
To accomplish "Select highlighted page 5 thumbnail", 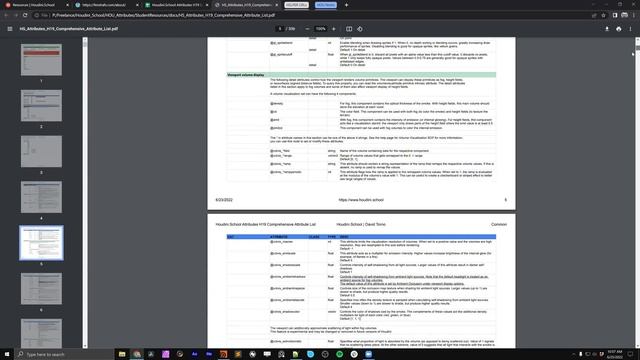I will point(41,243).
